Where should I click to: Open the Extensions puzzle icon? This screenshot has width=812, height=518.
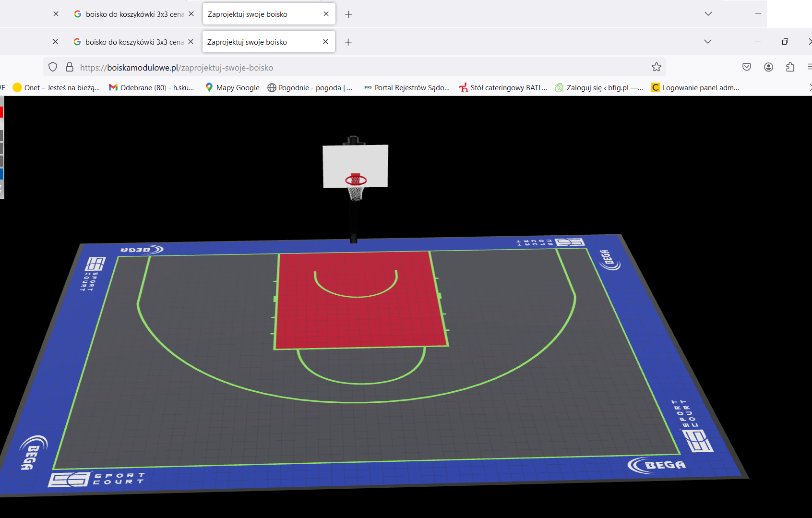click(790, 67)
